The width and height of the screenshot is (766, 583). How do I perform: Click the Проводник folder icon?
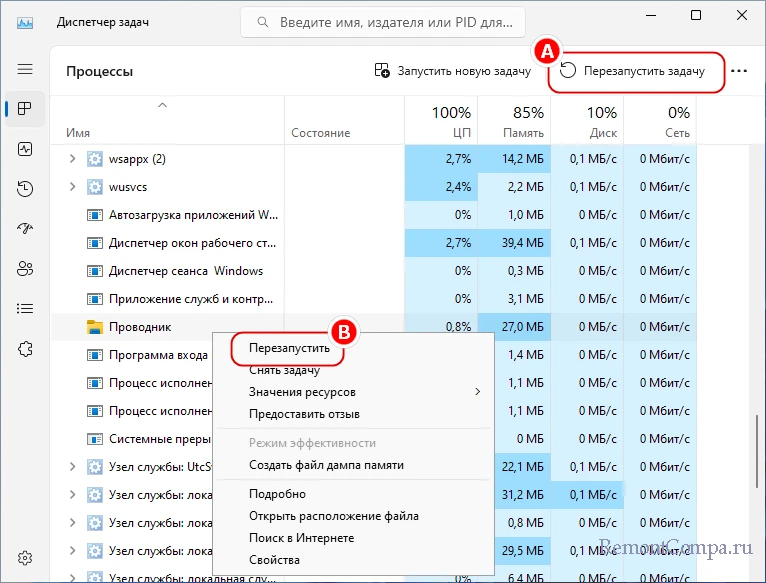pyautogui.click(x=95, y=327)
